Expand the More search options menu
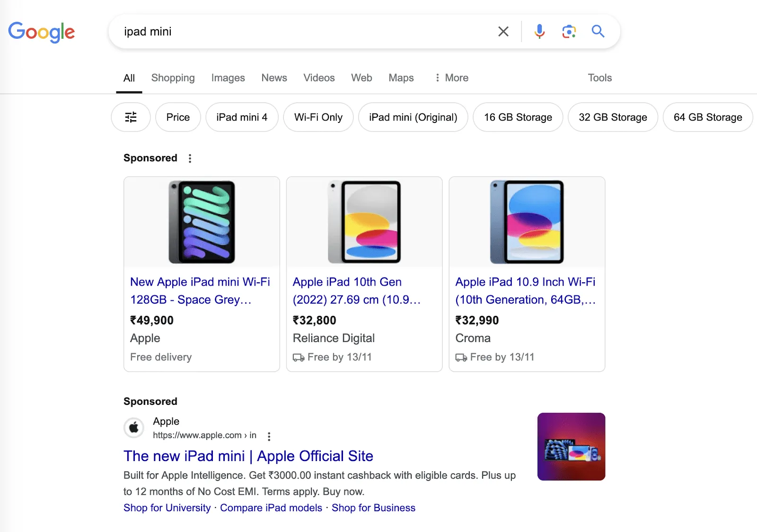The height and width of the screenshot is (532, 757). [x=451, y=78]
